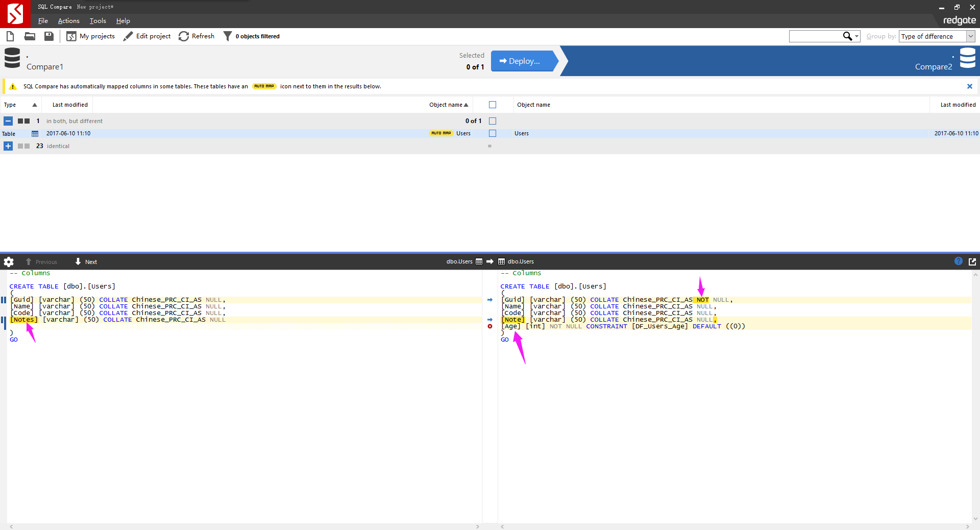Open the objects filter funnel icon
Viewport: 980px width, 530px height.
click(x=228, y=36)
